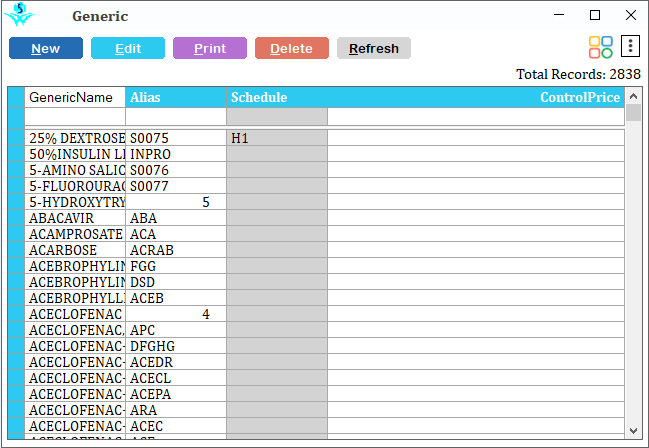Click the INPRO alias cell
Screen dimensions: 649x448
point(176,154)
